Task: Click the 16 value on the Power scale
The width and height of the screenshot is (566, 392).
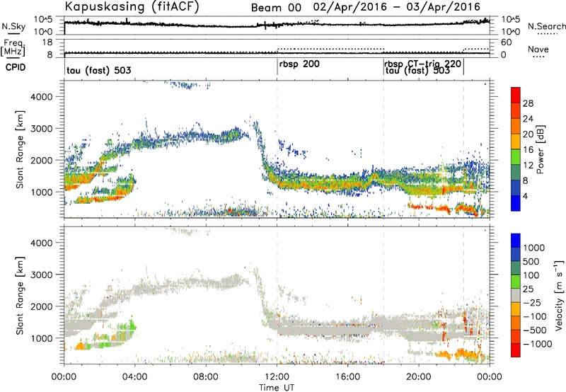Action: [x=528, y=150]
